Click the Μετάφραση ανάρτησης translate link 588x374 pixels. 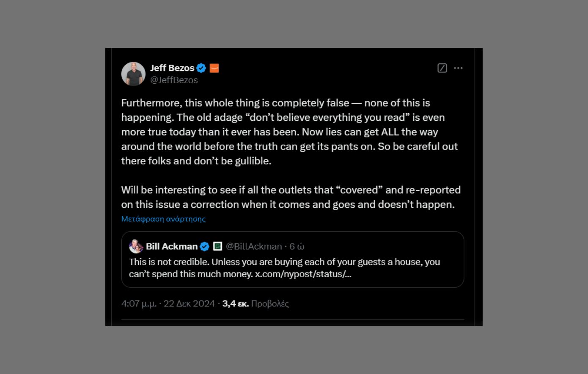click(x=163, y=219)
